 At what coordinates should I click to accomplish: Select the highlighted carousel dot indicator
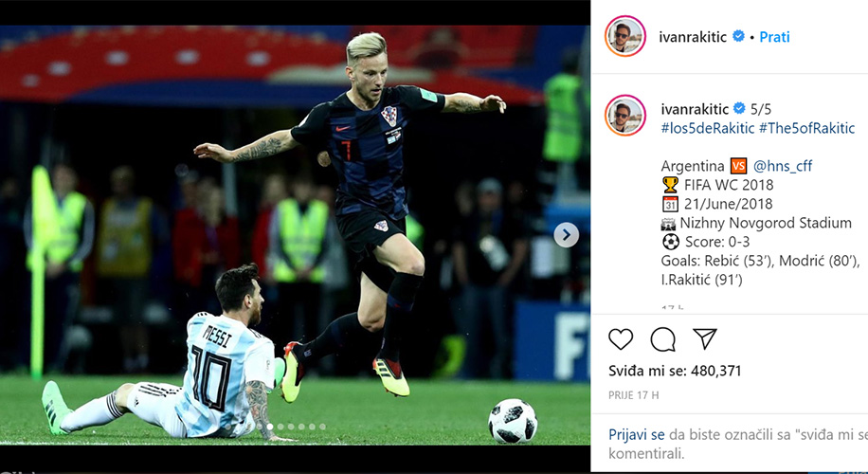(270, 427)
